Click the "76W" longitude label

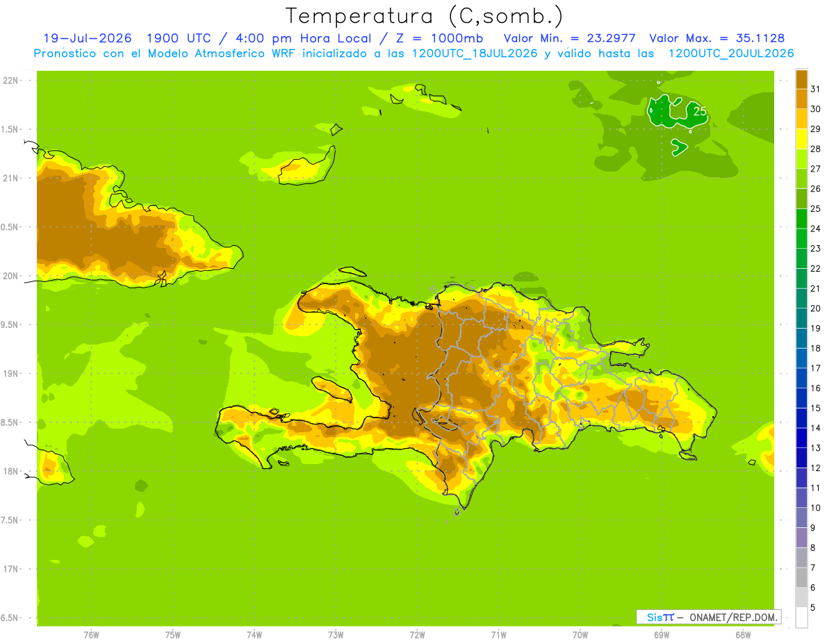coord(91,635)
